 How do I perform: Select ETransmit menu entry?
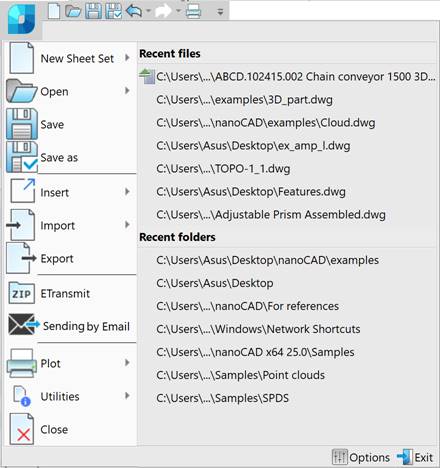[x=65, y=294]
